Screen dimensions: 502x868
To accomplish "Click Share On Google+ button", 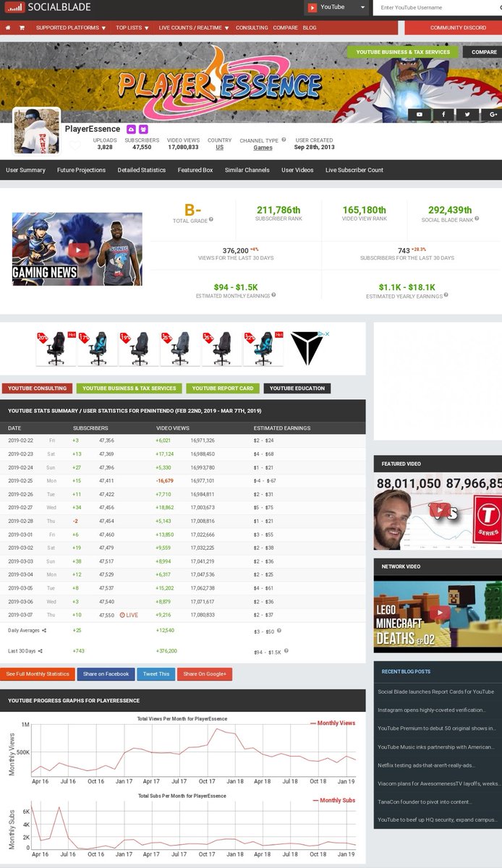I will pos(205,674).
